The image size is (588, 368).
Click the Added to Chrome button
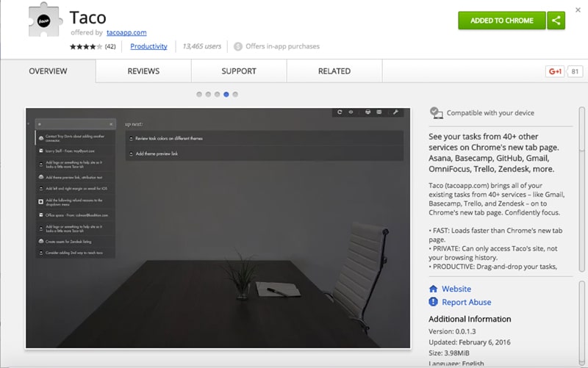501,21
